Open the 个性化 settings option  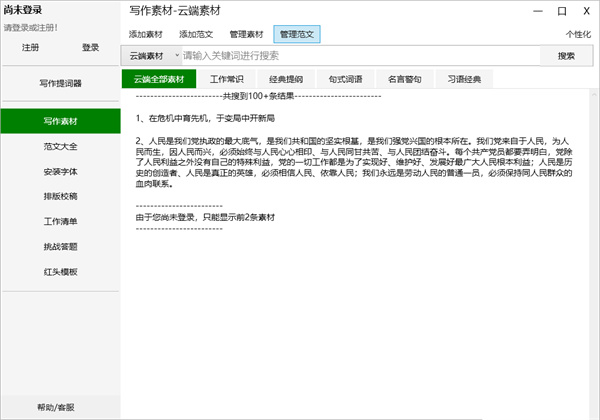[x=578, y=34]
